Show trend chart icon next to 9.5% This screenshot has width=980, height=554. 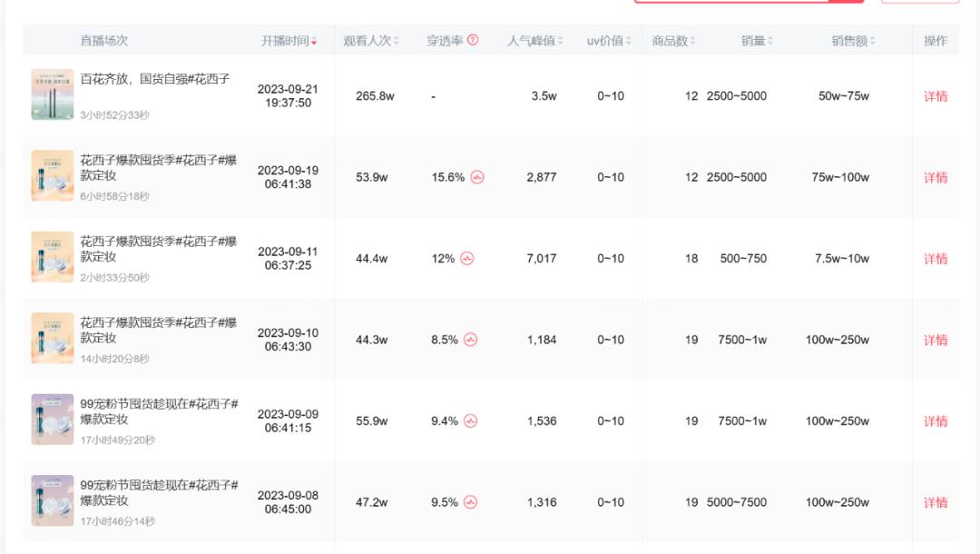pos(470,502)
